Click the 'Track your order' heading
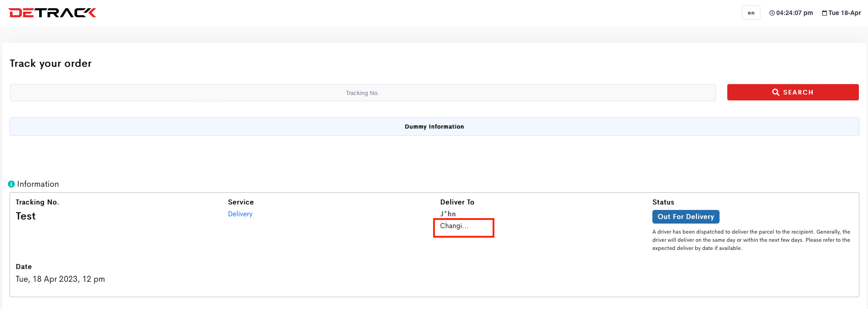 [x=51, y=64]
